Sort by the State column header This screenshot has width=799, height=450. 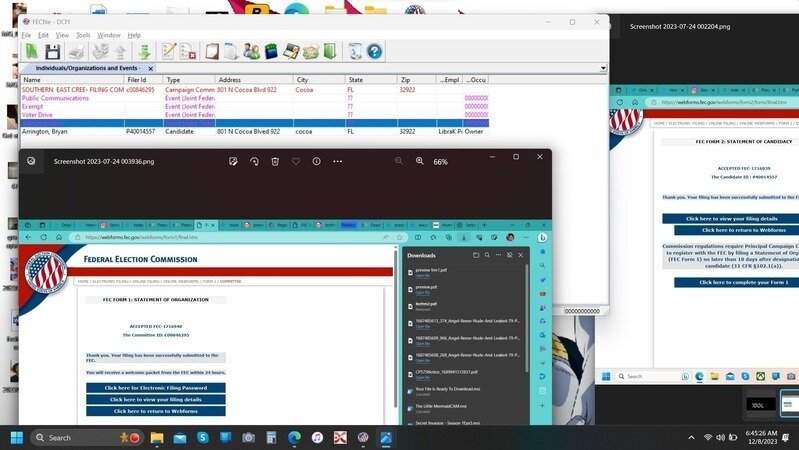tap(371, 80)
